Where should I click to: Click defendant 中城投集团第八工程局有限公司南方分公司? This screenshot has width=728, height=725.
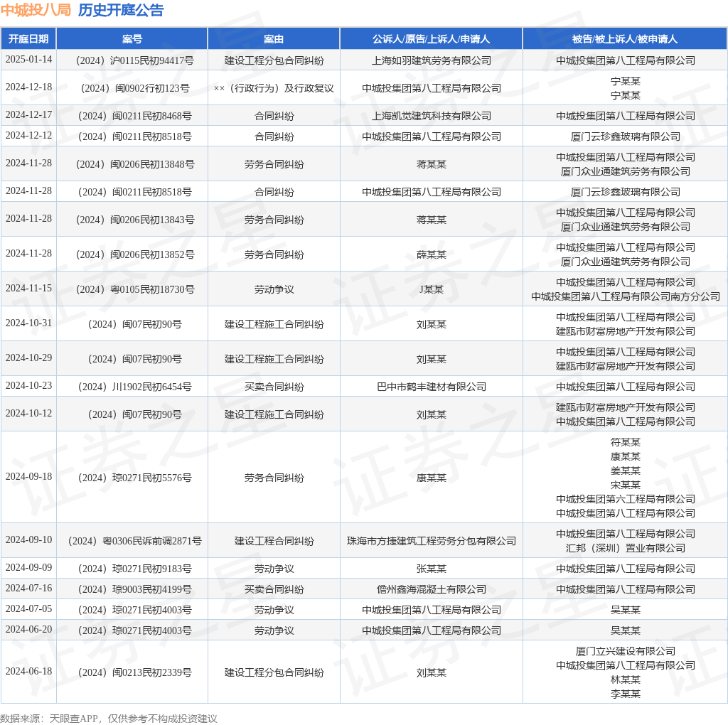tap(626, 296)
